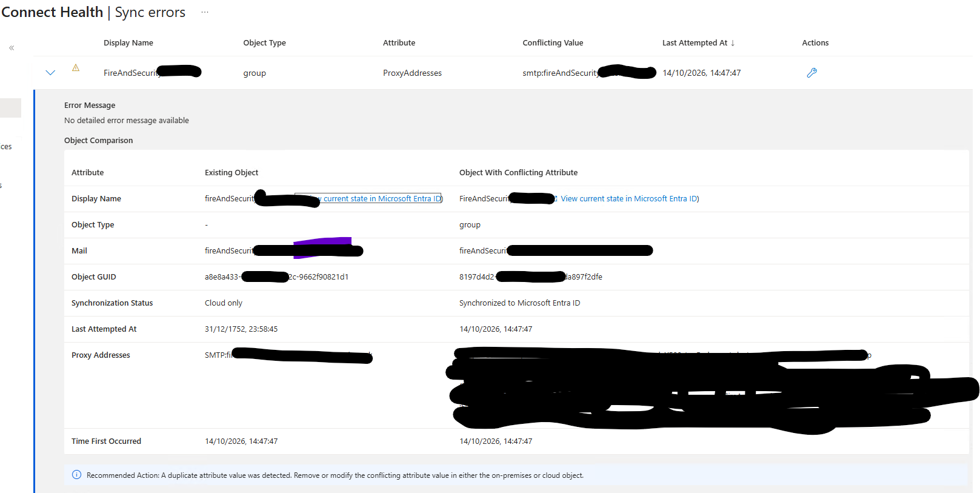Viewport: 980px width, 493px height.
Task: Click the warning icon on FireAndSecurity row
Action: tap(76, 68)
